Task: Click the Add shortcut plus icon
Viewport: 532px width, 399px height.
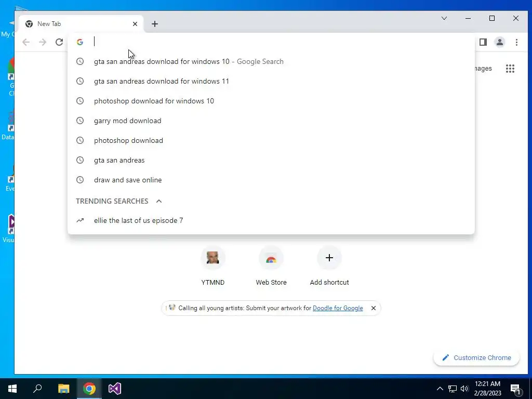Action: [x=329, y=258]
